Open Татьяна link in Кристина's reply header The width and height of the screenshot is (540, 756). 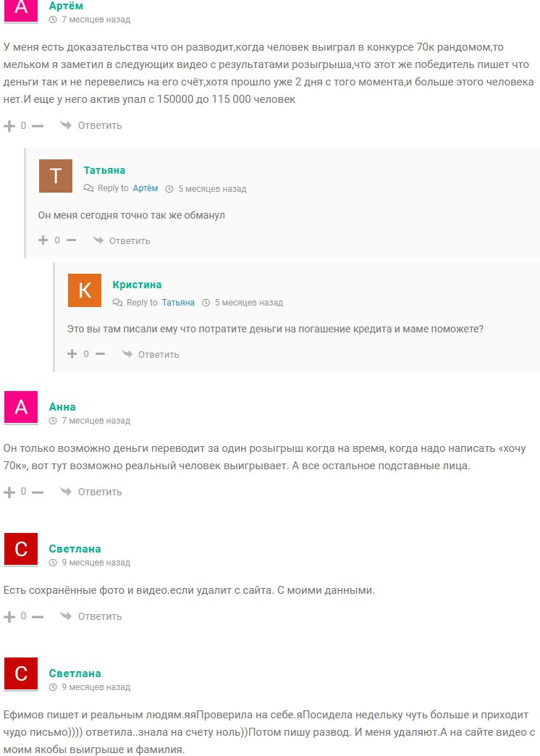(x=178, y=302)
